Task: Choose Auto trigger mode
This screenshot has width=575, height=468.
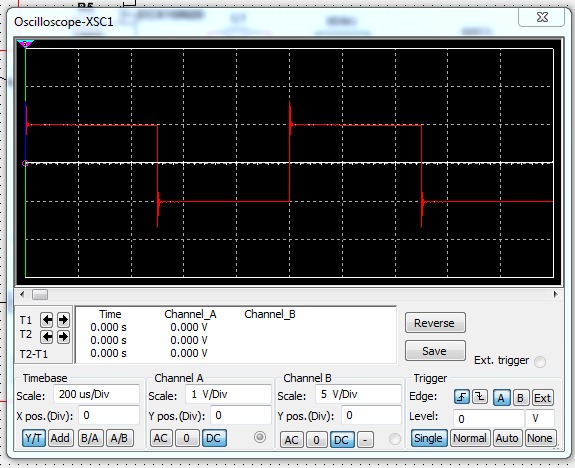Action: [x=507, y=438]
